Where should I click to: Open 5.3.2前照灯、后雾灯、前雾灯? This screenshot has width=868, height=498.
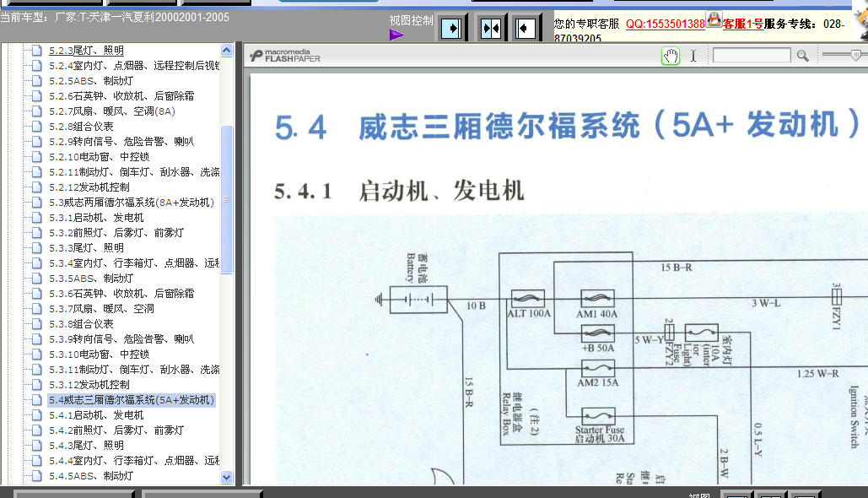click(116, 233)
